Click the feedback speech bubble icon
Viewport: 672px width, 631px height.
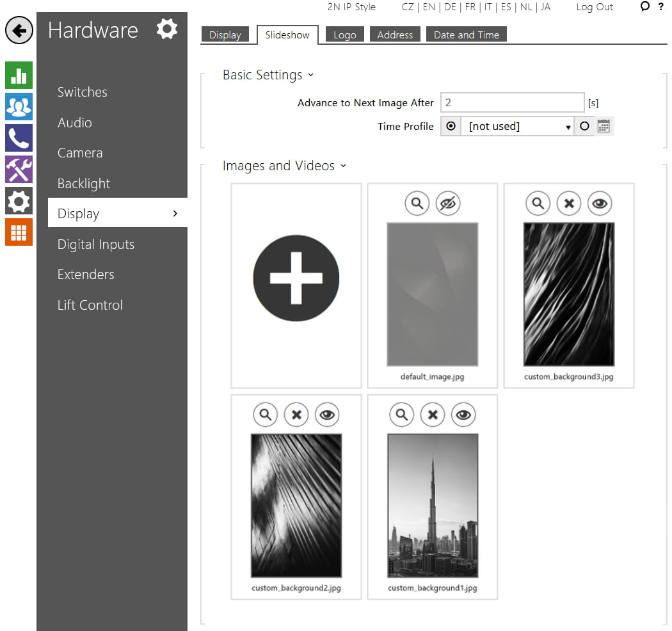(644, 6)
